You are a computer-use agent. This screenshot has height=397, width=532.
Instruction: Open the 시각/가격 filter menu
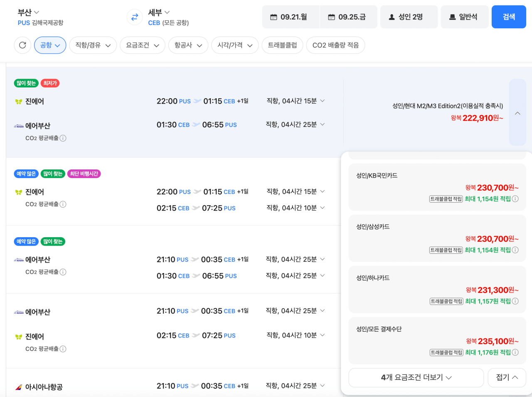(235, 45)
